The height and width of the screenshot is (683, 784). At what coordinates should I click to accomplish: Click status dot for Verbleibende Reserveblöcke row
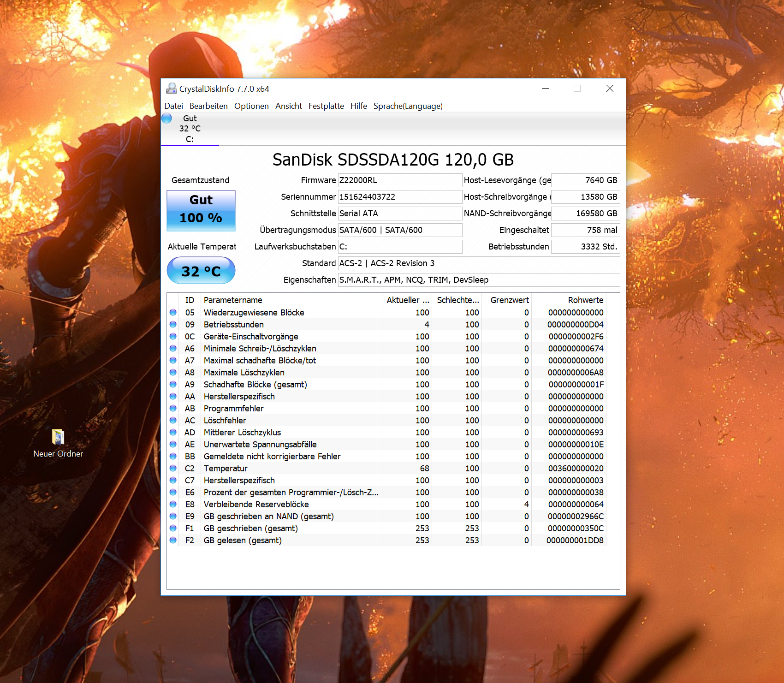point(173,504)
